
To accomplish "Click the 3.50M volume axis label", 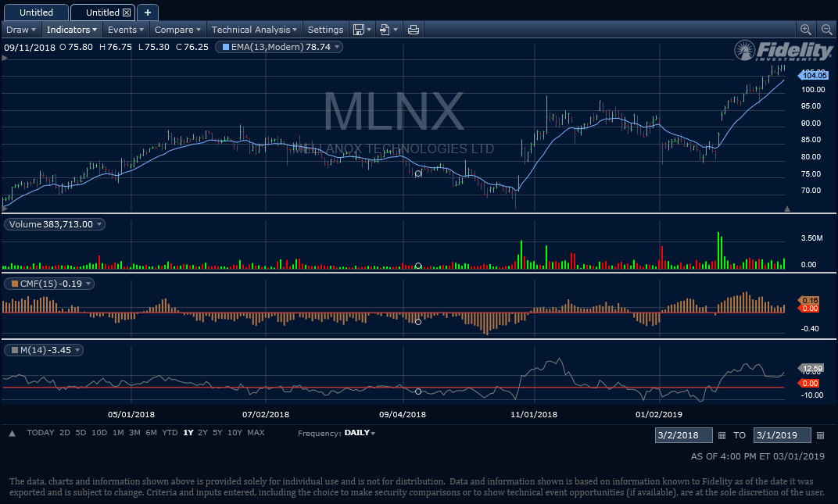I will [x=811, y=238].
